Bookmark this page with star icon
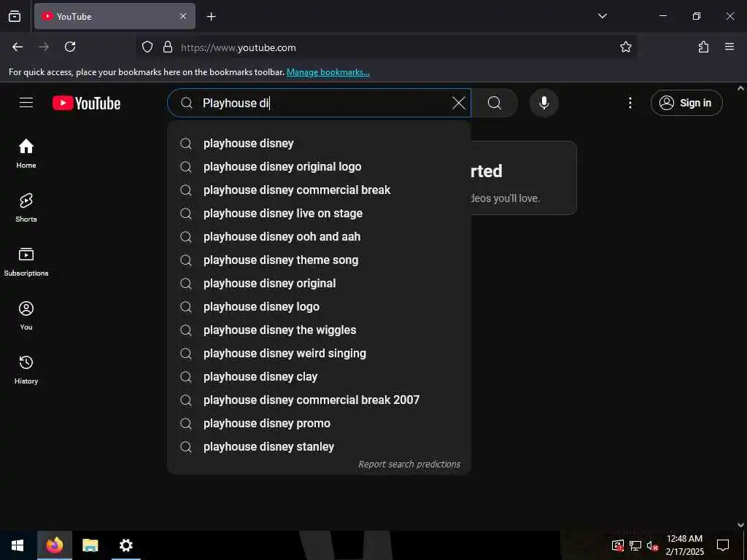This screenshot has height=560, width=747. tap(625, 47)
